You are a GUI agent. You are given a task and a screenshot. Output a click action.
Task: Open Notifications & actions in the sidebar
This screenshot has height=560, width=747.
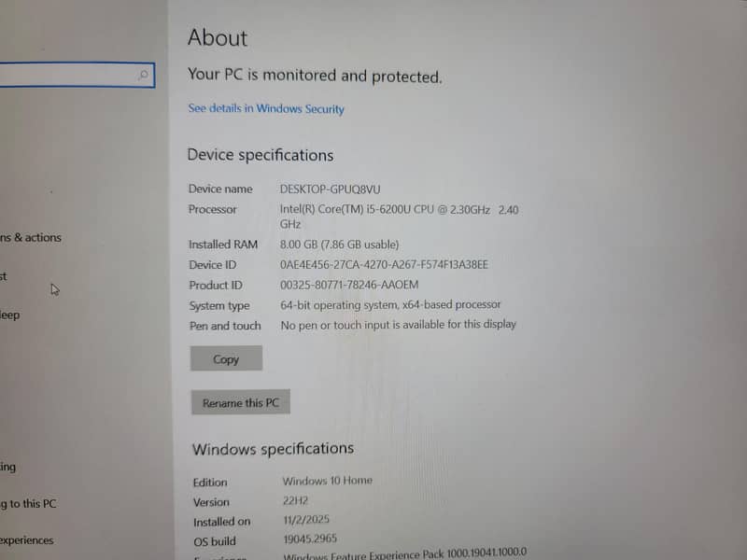[31, 238]
